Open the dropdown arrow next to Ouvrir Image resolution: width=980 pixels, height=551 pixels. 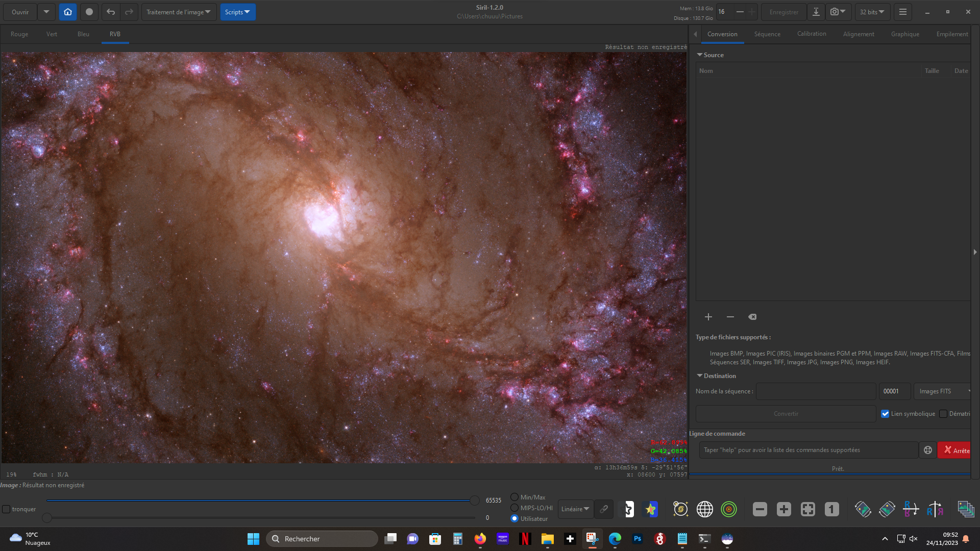(46, 12)
